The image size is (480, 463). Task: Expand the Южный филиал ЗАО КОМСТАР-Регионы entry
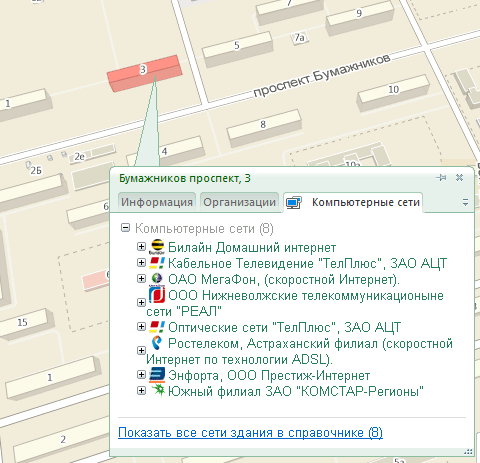click(x=141, y=391)
